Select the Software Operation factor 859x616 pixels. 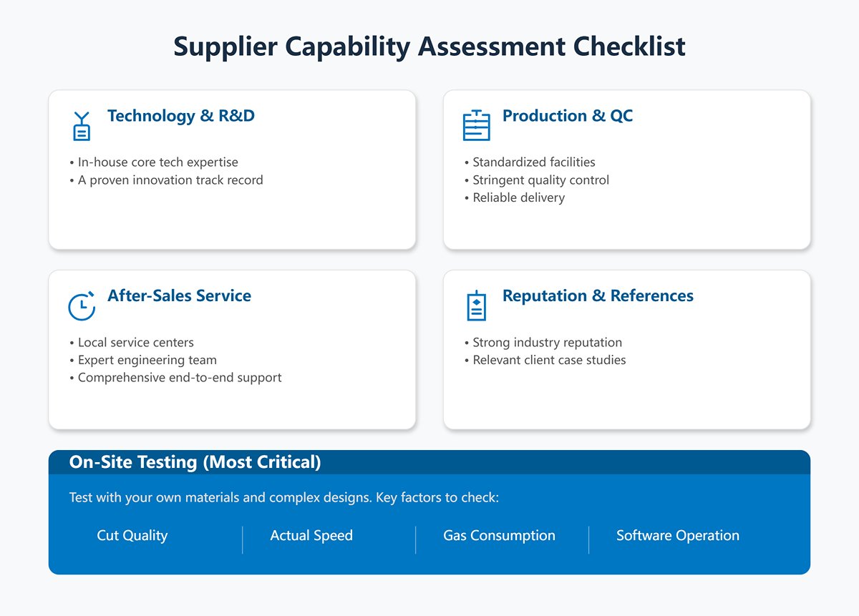pos(677,536)
